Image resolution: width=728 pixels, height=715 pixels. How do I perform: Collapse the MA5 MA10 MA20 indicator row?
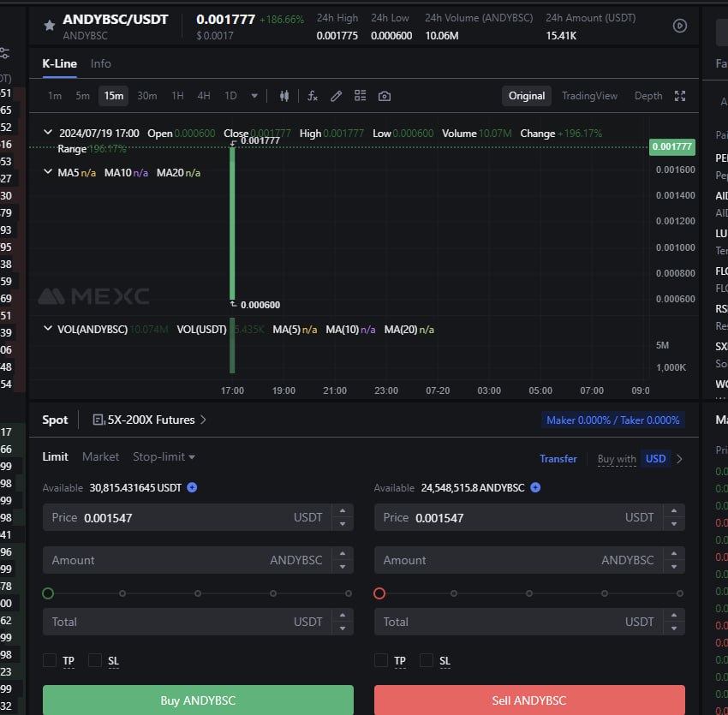pyautogui.click(x=47, y=172)
